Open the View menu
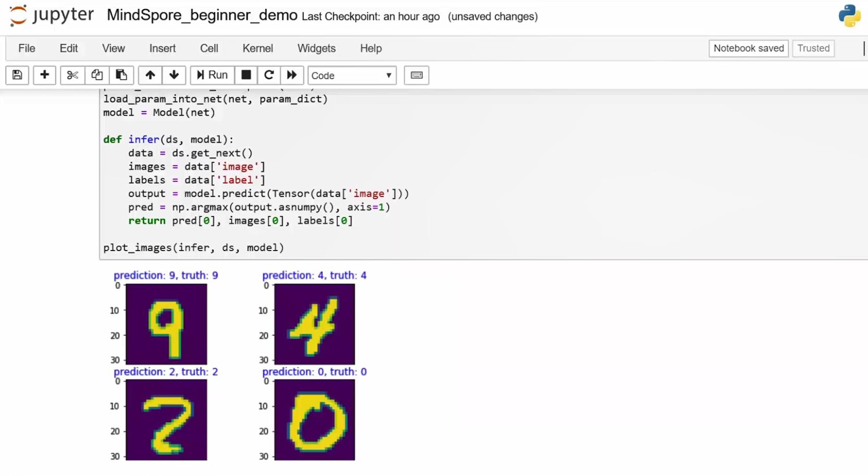Screen dimensions: 868x476 (x=114, y=48)
